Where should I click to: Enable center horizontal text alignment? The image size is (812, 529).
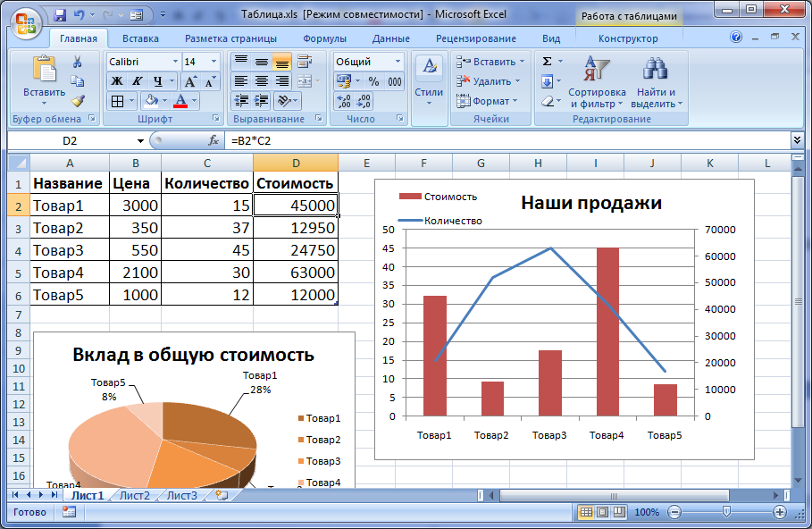(262, 81)
